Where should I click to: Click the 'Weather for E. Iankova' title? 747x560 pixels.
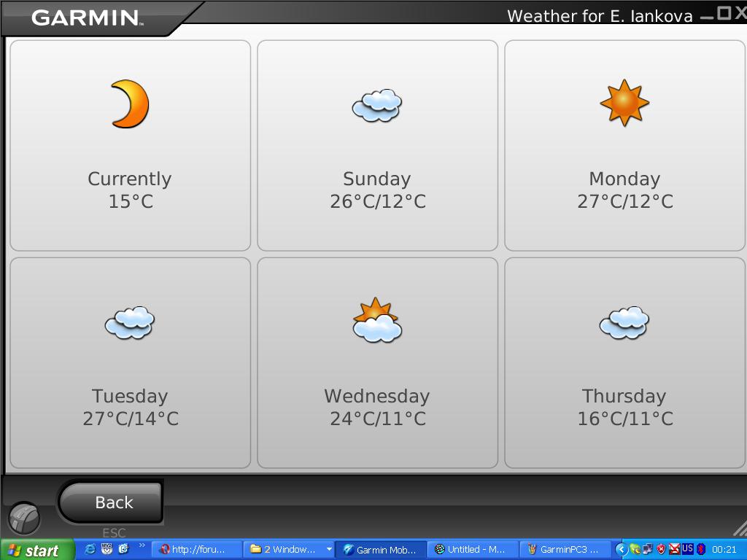600,16
